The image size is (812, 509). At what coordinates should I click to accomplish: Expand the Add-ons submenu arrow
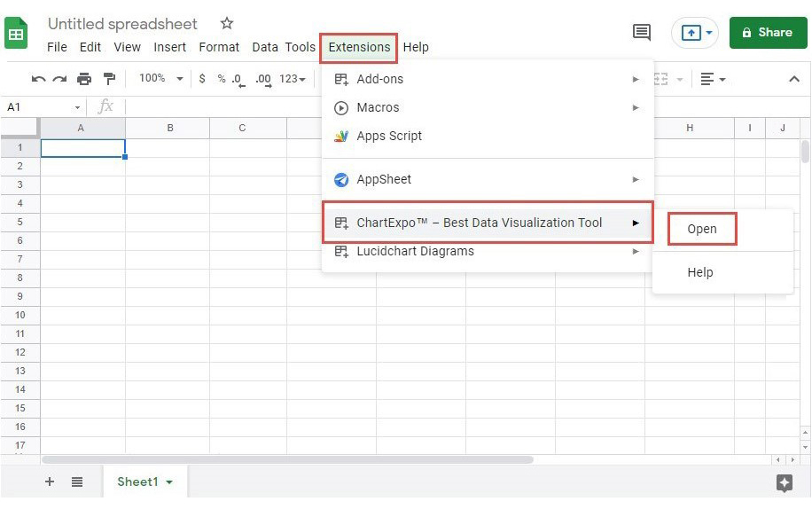(636, 79)
